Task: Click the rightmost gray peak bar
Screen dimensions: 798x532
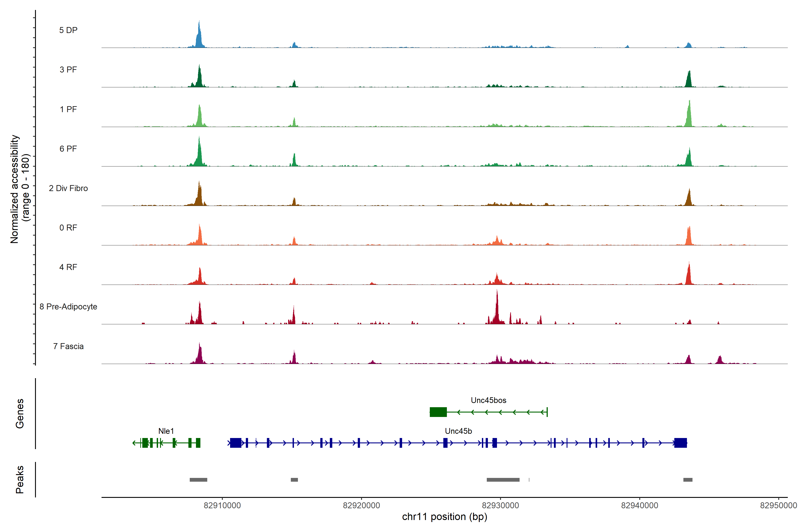Action: [688, 480]
